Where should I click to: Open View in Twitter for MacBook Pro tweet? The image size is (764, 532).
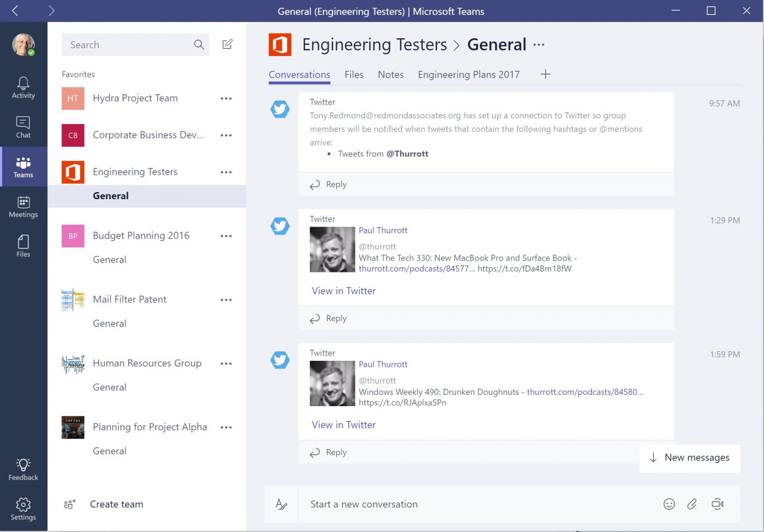pos(344,291)
